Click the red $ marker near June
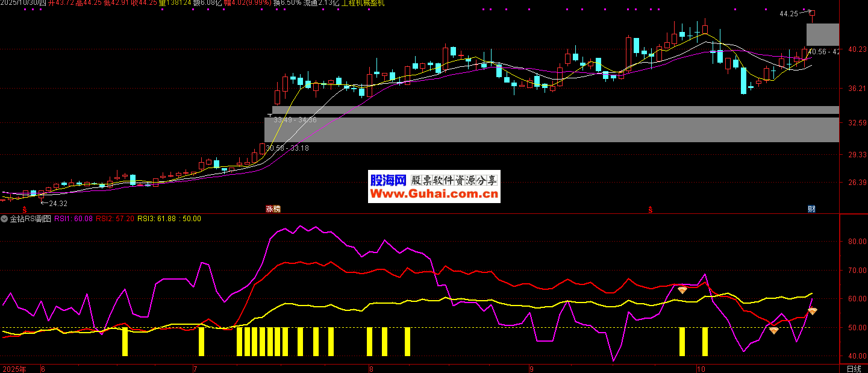Screen dimensions: 868x373 coord(24,210)
